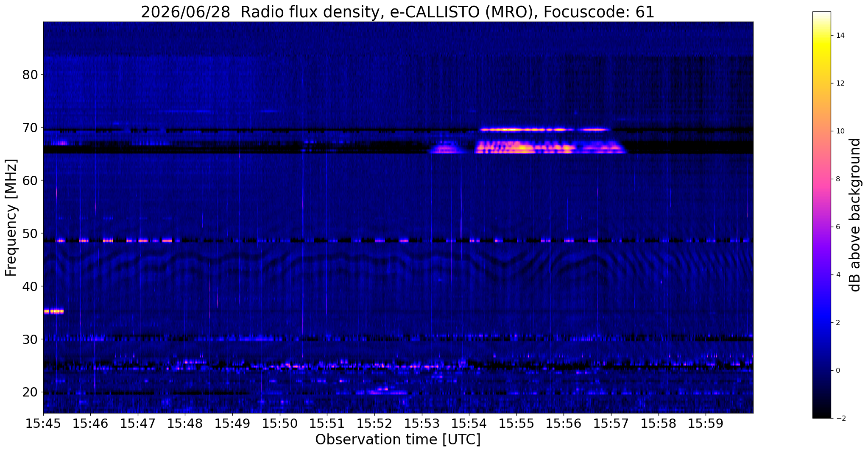Click the Observation time [UTC] axis label
This screenshot has height=452, width=868.
click(398, 440)
